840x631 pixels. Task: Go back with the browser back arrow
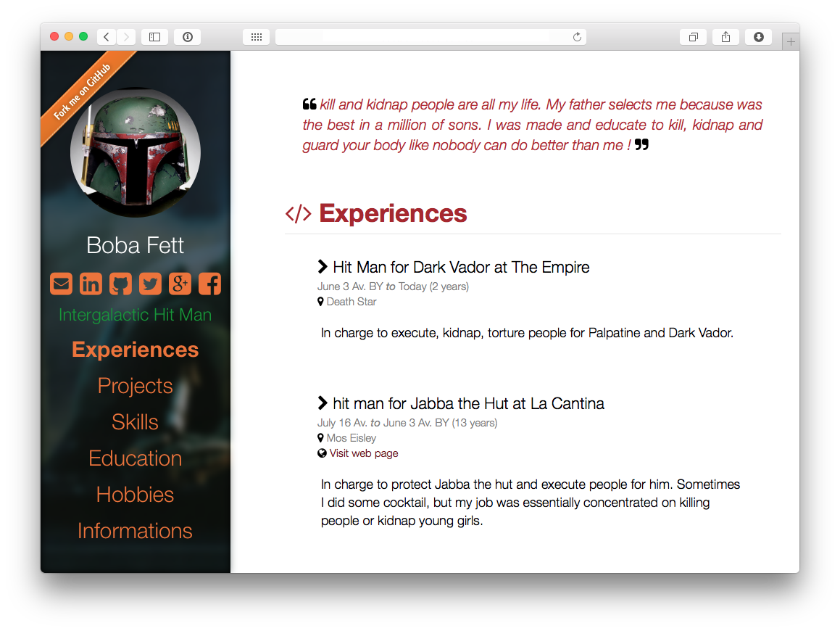tap(107, 36)
